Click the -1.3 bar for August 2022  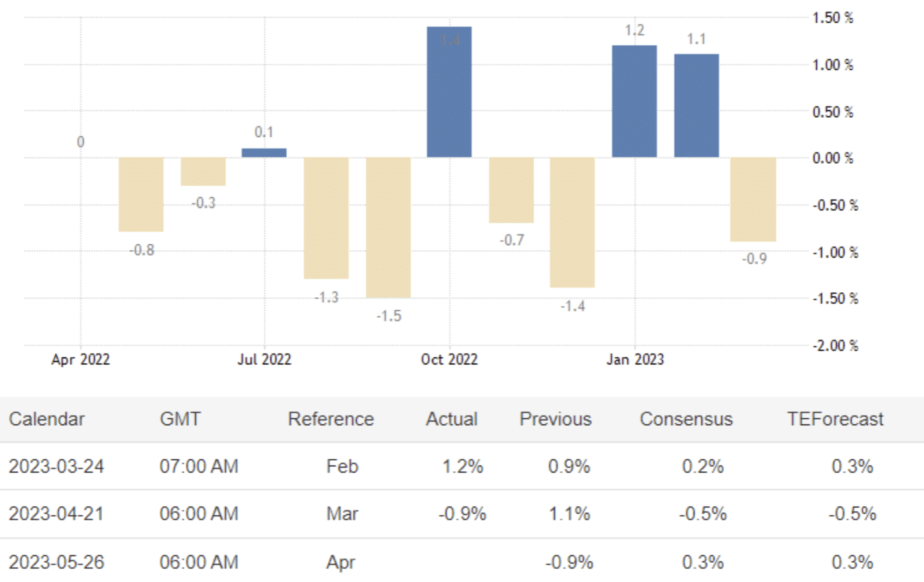pyautogui.click(x=326, y=218)
